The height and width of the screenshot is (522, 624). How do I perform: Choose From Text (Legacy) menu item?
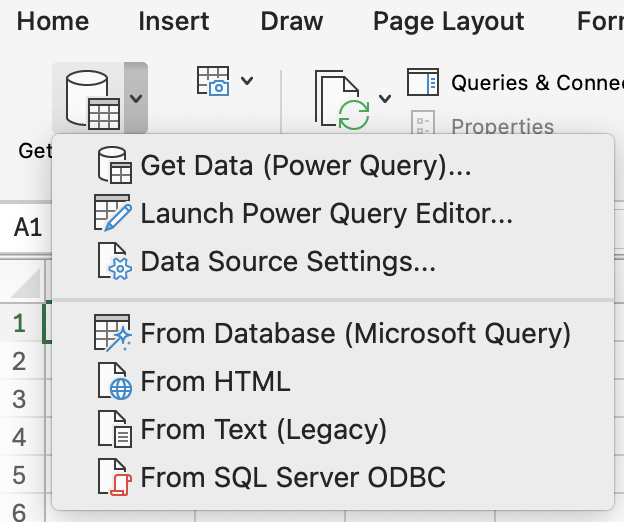tap(333, 430)
